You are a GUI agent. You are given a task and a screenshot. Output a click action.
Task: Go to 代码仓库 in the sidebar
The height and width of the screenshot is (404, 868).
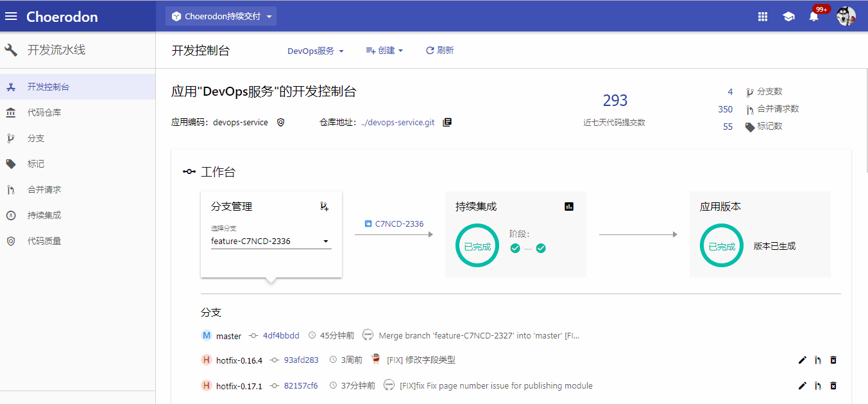click(x=78, y=112)
